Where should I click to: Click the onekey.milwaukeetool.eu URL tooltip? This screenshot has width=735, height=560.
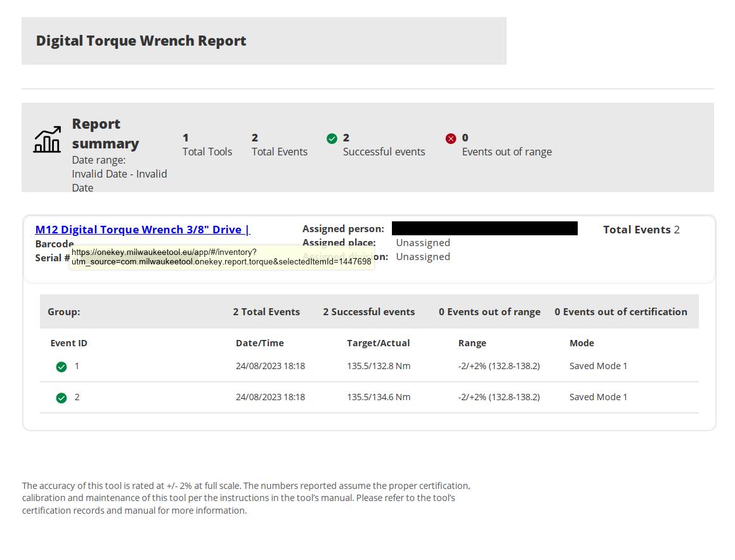point(221,257)
